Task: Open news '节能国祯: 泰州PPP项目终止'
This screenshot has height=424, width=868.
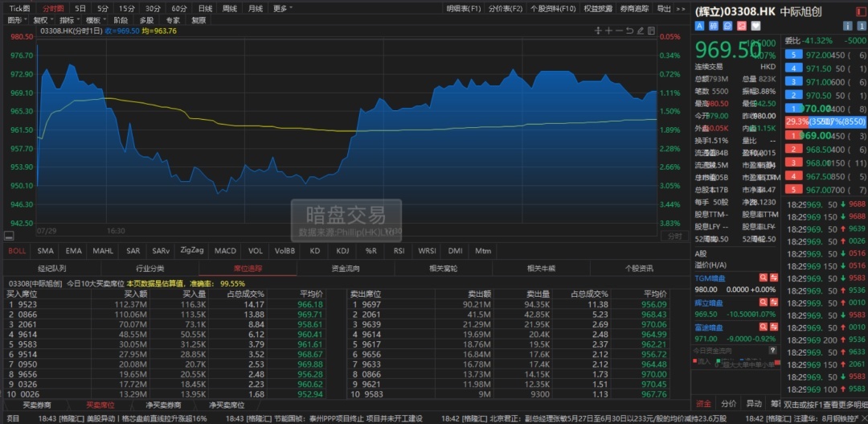Action: pyautogui.click(x=324, y=418)
